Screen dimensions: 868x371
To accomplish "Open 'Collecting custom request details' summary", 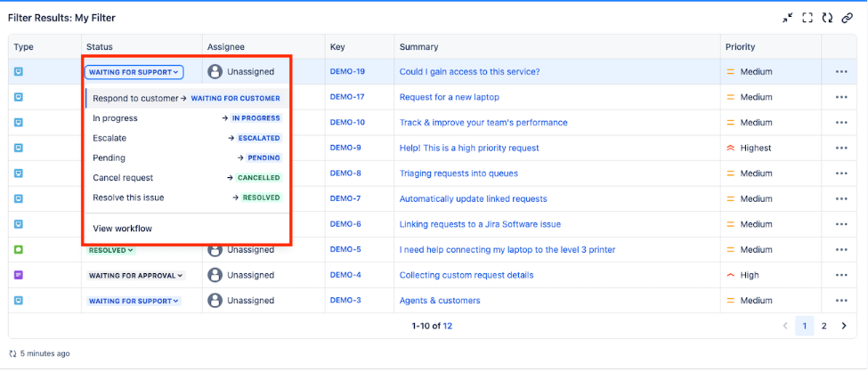I will [466, 275].
